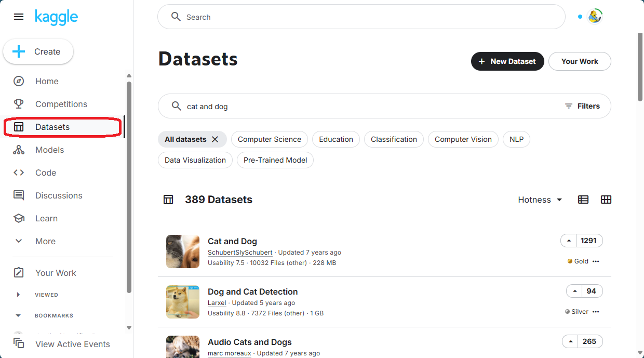Open the Dog and Cat Detection thumbnail
Viewport: 644px width, 358px height.
pos(183,302)
